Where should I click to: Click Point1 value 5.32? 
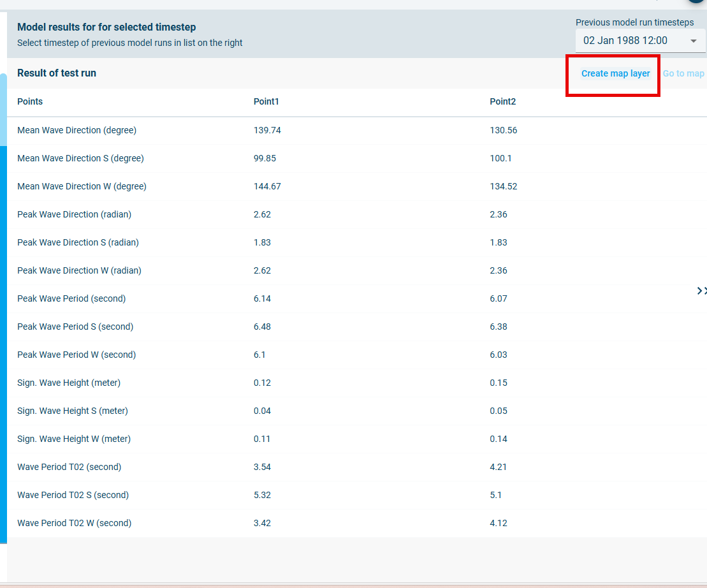pos(262,495)
